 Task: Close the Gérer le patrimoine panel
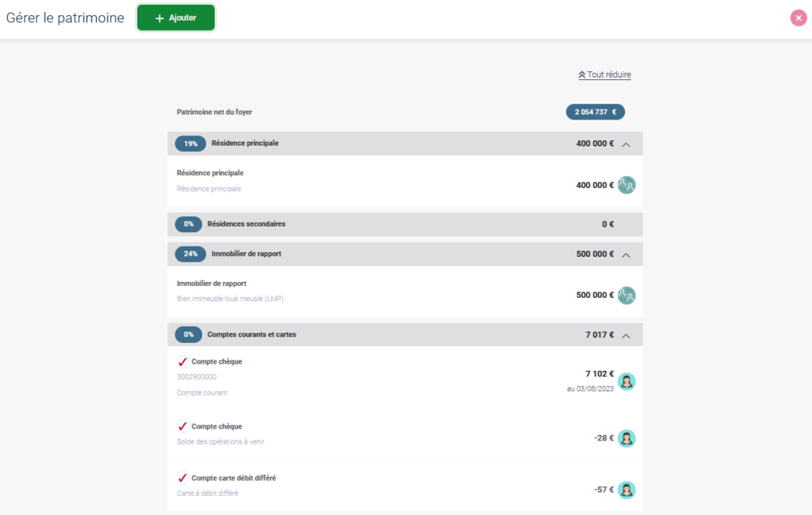point(799,18)
